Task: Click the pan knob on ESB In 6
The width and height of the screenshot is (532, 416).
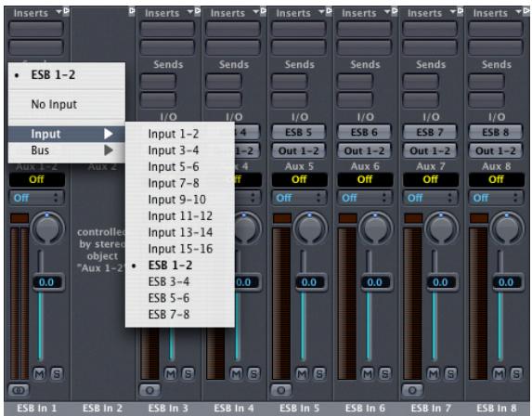Action: tap(376, 227)
